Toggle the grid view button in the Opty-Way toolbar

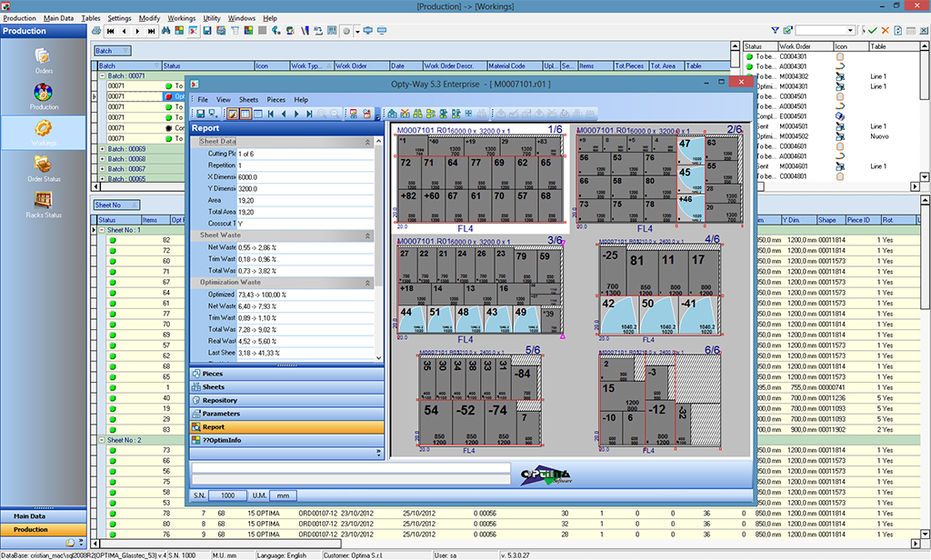(245, 114)
